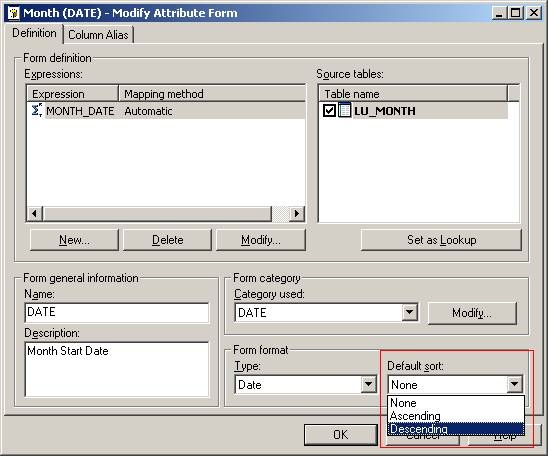Viewport: 548px width, 456px height.
Task: Click the LU_MONTH table icon
Action: (345, 110)
